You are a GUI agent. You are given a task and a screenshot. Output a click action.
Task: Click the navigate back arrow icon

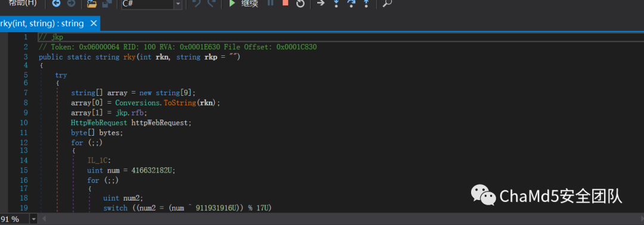(56, 4)
